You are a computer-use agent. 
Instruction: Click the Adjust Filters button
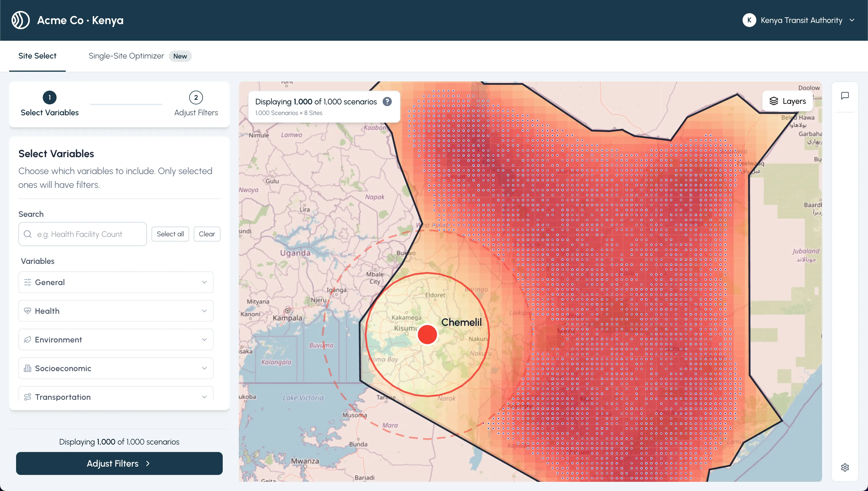tap(119, 463)
